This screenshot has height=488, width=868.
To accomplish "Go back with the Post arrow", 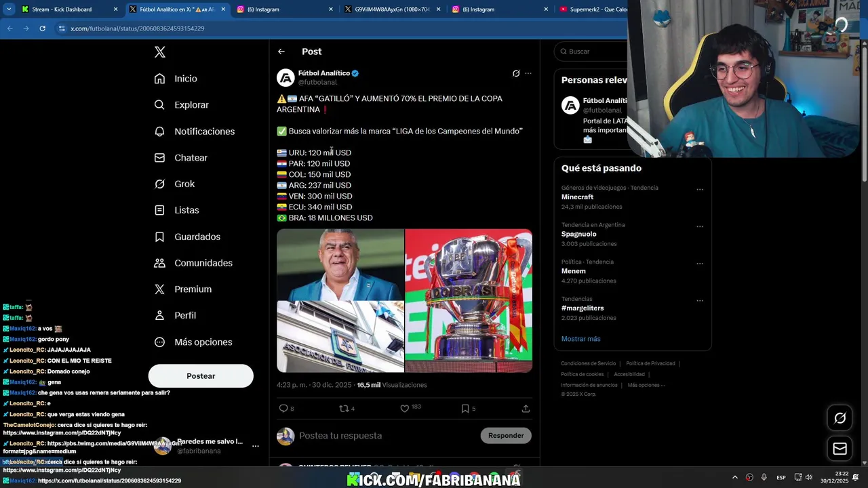I will pos(281,52).
